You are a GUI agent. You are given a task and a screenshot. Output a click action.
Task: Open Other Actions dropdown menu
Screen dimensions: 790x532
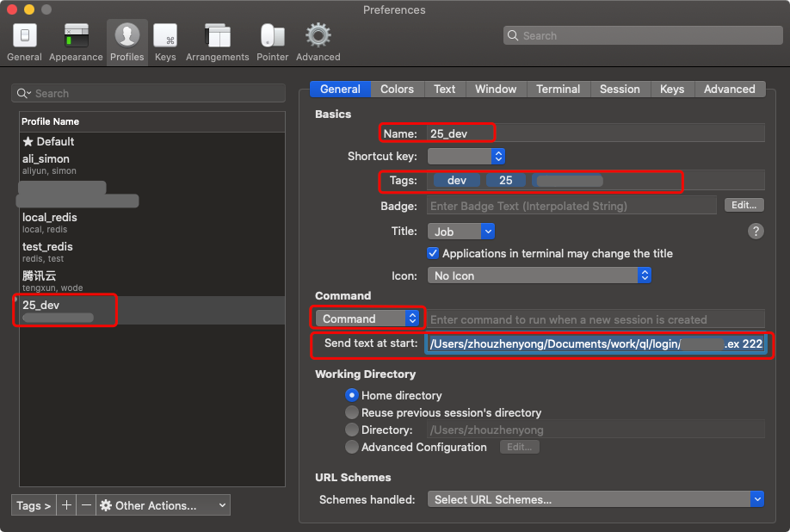pos(163,504)
